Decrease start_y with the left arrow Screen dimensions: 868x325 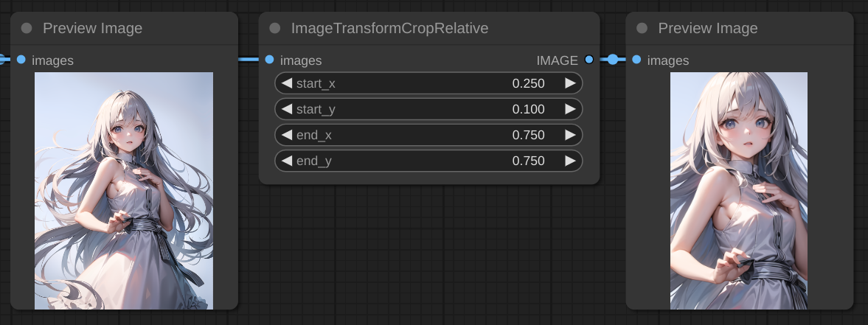[287, 109]
